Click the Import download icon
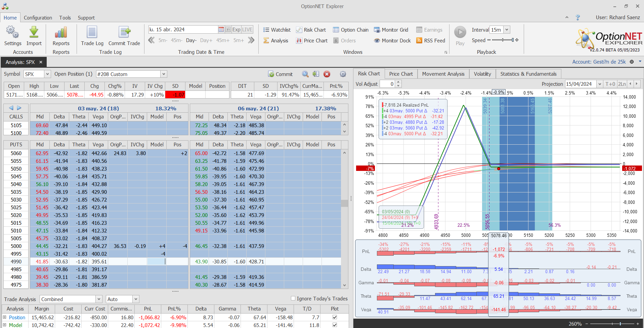This screenshot has height=328, width=644. click(x=34, y=33)
